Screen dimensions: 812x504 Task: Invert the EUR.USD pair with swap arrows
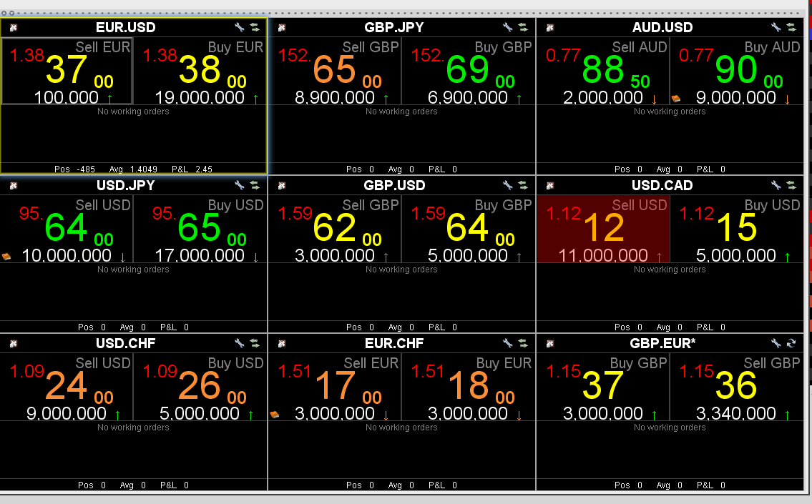pyautogui.click(x=255, y=27)
